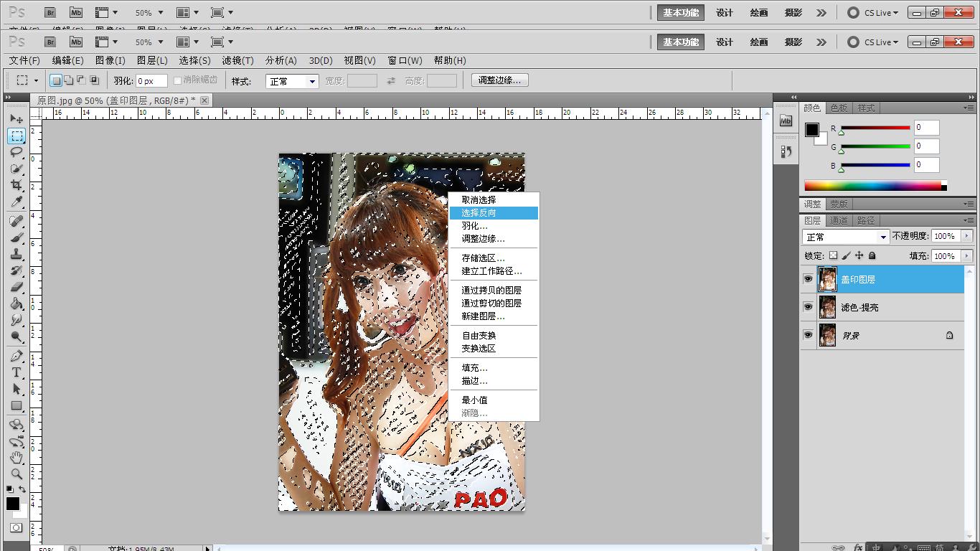
Task: Open the layer blend mode dropdown 正常
Action: point(846,237)
